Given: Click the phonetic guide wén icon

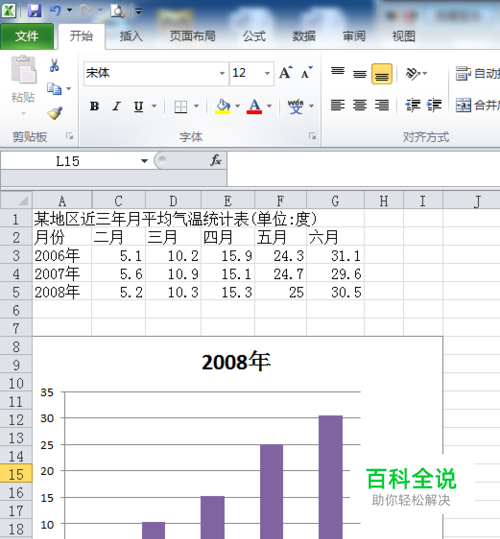Looking at the screenshot, I should (296, 107).
